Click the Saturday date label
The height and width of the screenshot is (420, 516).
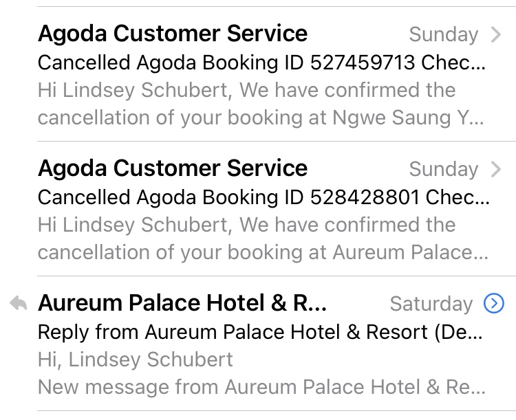(431, 304)
